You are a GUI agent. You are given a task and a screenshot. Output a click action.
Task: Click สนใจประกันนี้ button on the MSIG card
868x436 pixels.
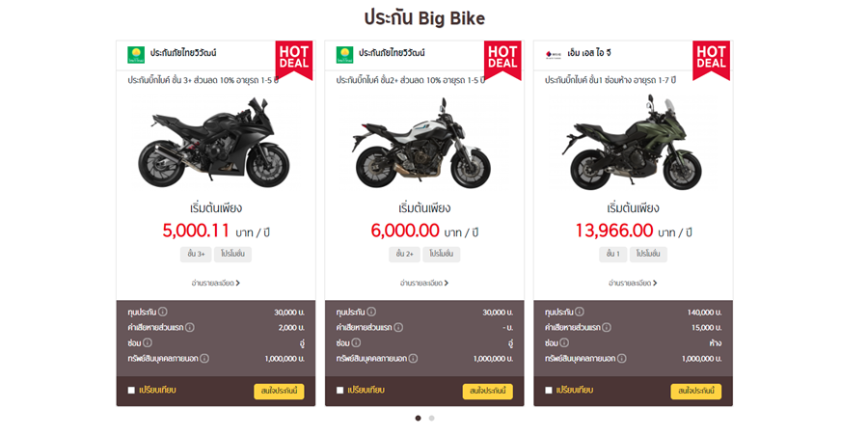(x=695, y=391)
